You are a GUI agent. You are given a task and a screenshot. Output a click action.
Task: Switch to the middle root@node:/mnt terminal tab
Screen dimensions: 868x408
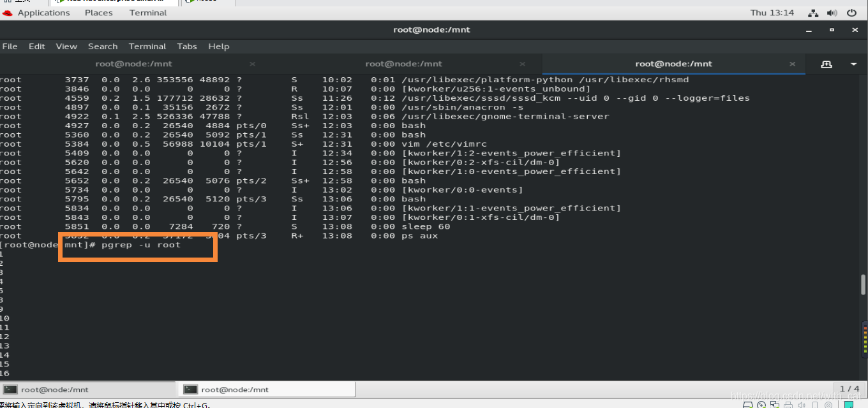coord(404,64)
